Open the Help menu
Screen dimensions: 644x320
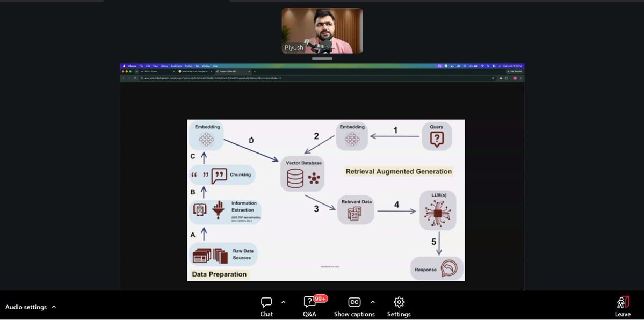coord(215,66)
